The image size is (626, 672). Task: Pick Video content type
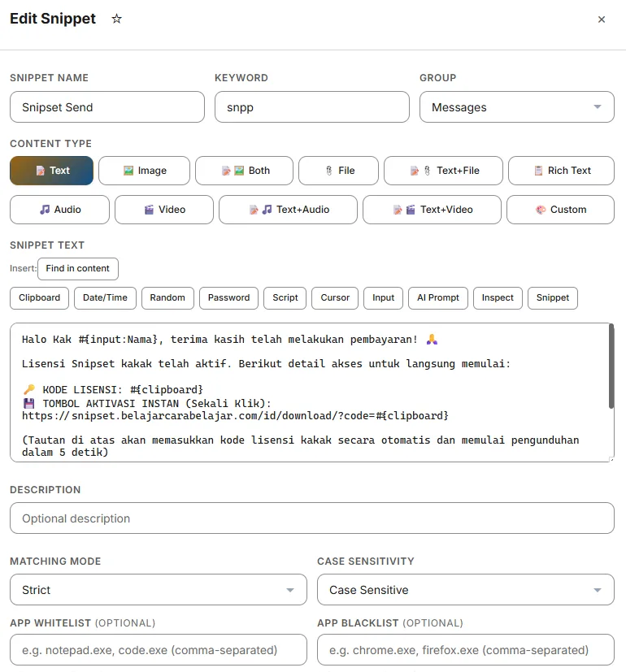[x=164, y=210]
